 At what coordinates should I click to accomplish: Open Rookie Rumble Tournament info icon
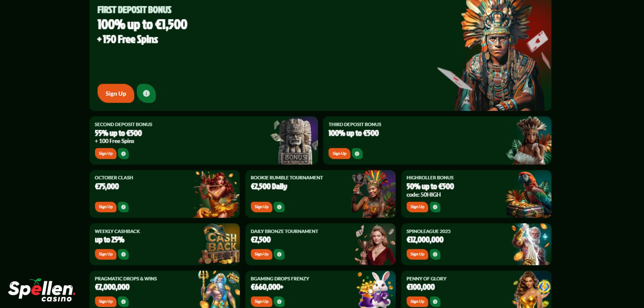point(279,207)
